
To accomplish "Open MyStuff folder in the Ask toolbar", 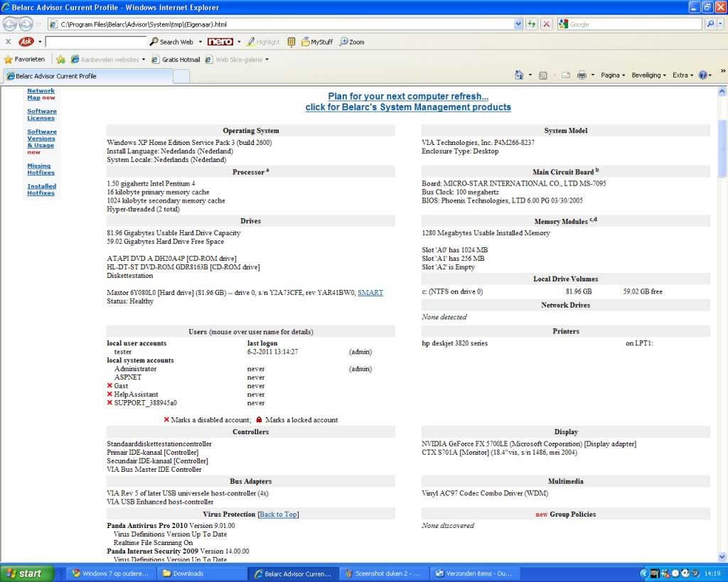I will tap(317, 42).
